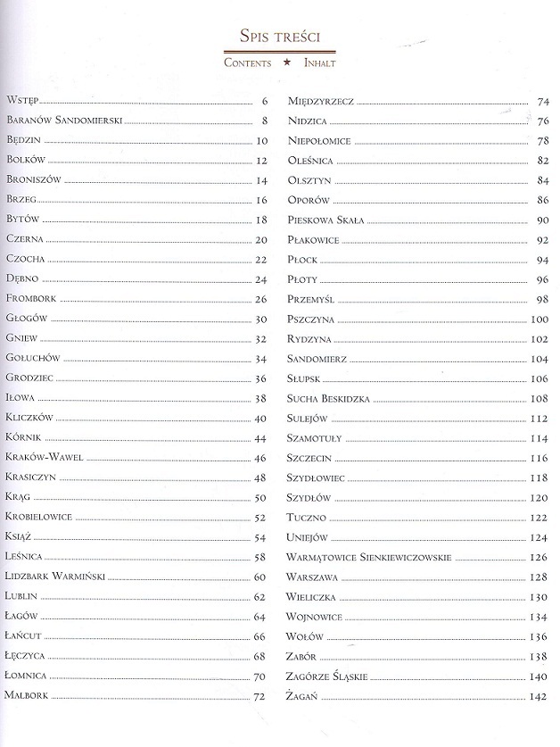Select the Spis treści heading
This screenshot has width=560, height=747.
(279, 37)
